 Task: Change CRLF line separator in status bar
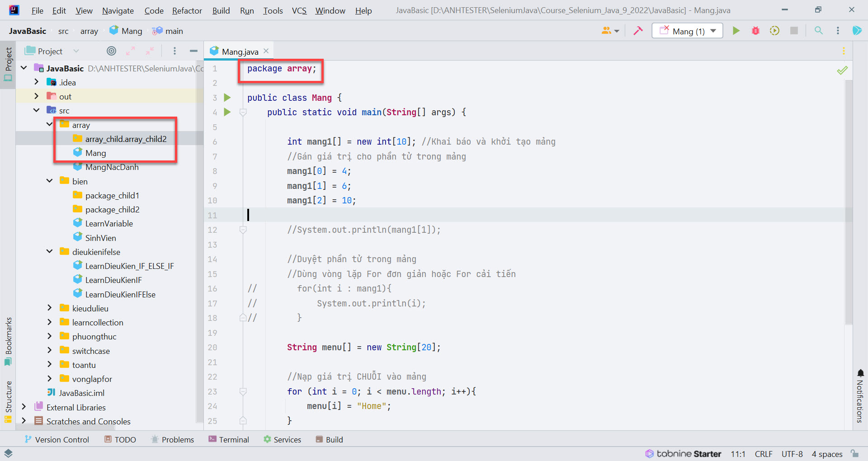click(764, 454)
